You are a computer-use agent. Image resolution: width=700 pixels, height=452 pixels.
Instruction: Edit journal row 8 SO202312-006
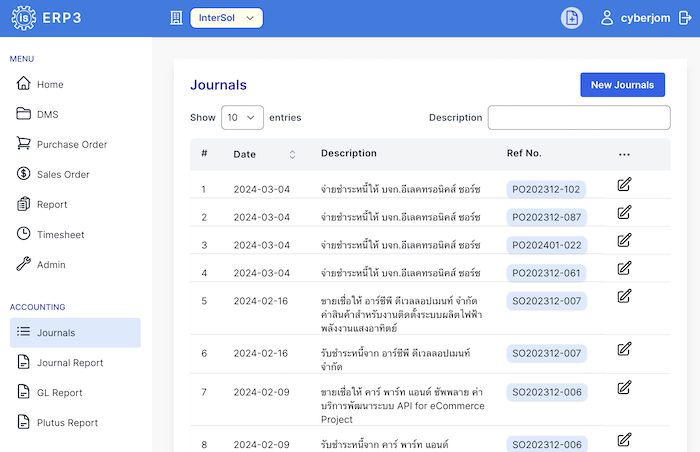pyautogui.click(x=624, y=439)
